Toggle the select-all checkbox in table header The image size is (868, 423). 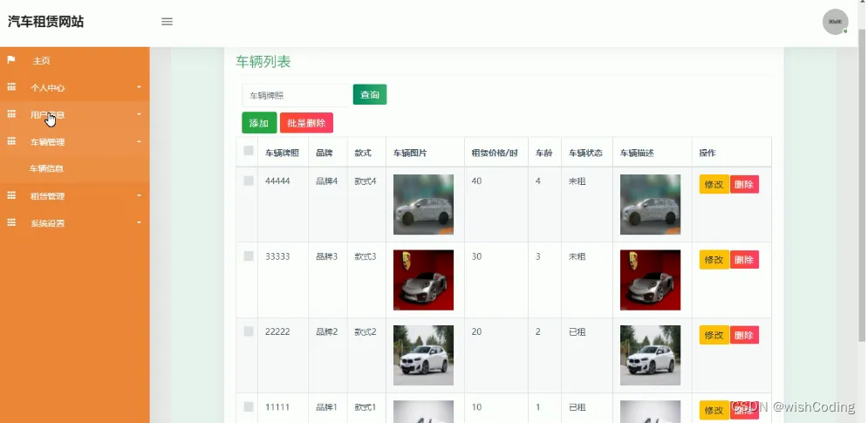coord(249,151)
